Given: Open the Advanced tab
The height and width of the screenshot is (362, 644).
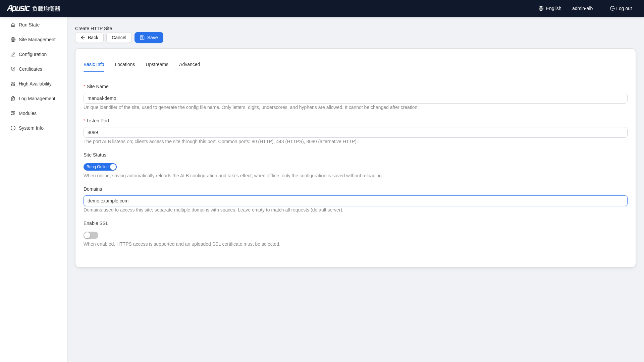Looking at the screenshot, I should coord(190,64).
